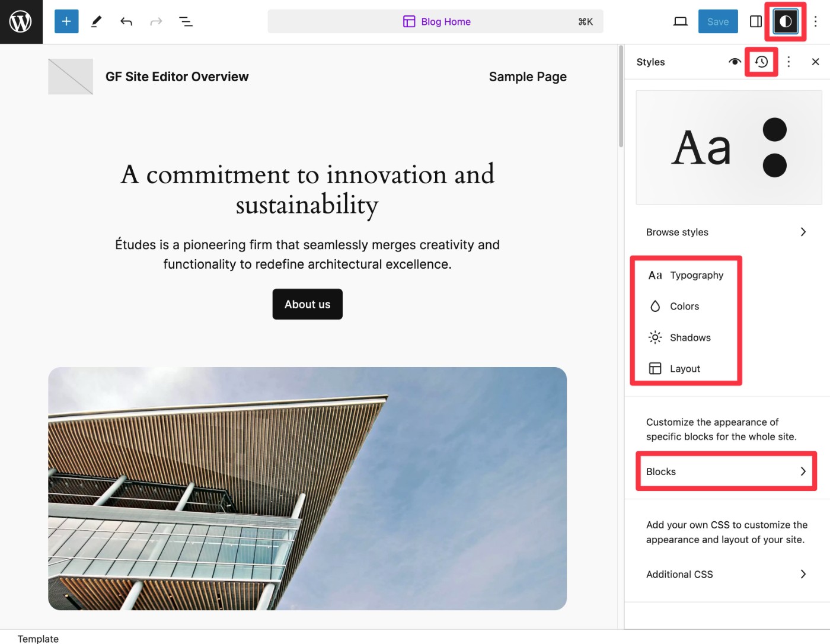830x644 pixels.
Task: Select the Études description paragraph
Action: click(307, 254)
